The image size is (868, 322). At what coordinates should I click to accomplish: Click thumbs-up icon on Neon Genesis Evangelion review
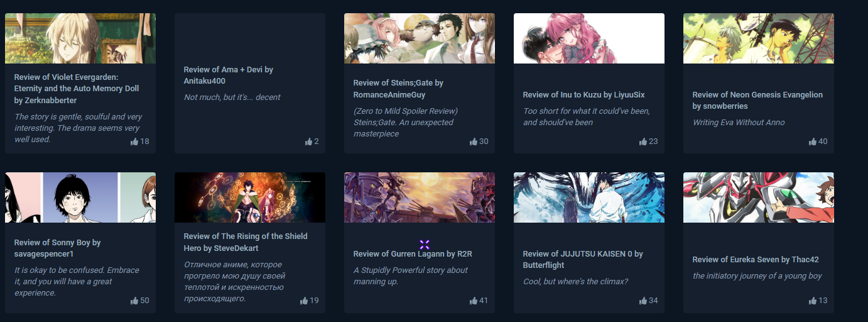coord(813,142)
